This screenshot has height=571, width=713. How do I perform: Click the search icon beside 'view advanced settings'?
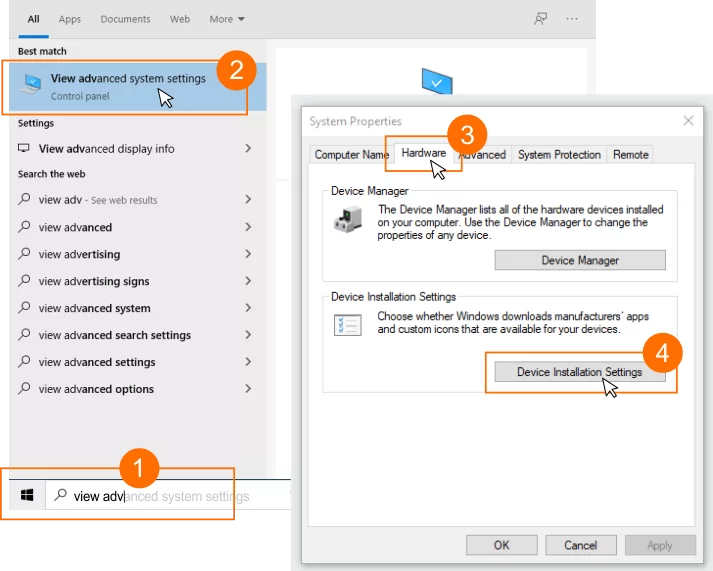click(24, 361)
